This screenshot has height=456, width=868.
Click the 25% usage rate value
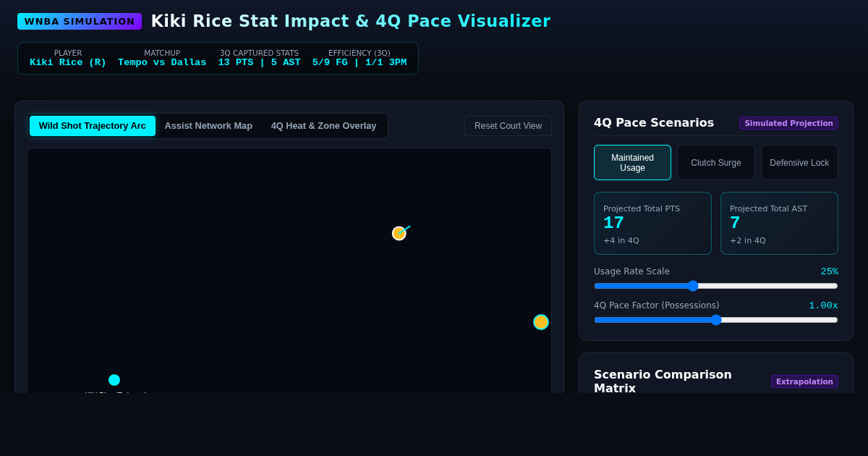click(x=830, y=271)
